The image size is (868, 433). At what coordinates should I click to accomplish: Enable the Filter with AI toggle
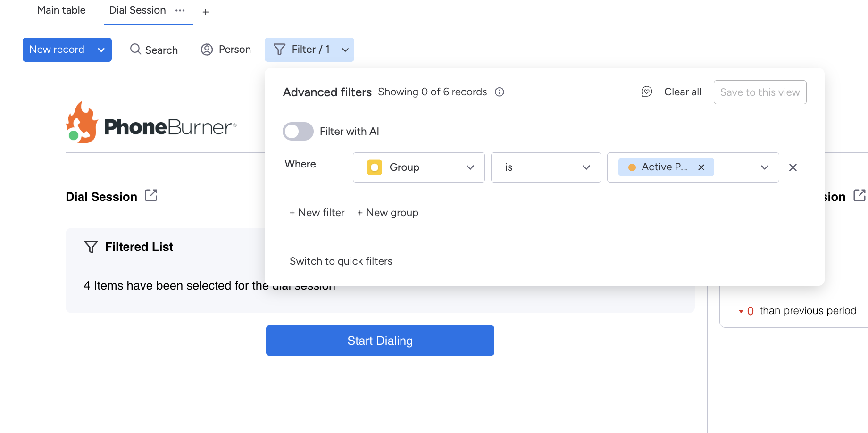pos(298,132)
